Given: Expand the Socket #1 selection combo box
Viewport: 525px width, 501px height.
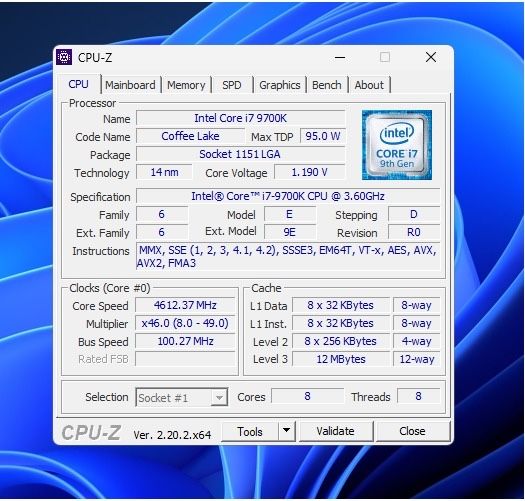Looking at the screenshot, I should 182,397.
